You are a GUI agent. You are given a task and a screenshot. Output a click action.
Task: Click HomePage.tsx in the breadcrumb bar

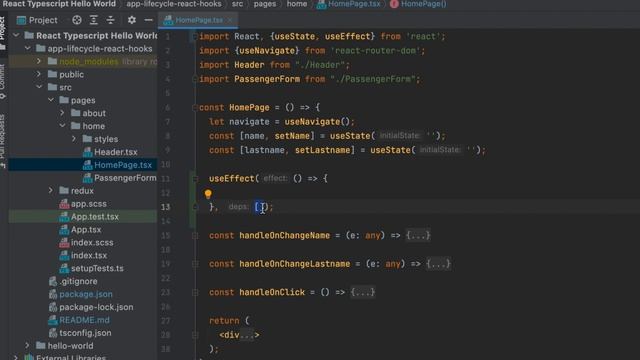coord(354,4)
